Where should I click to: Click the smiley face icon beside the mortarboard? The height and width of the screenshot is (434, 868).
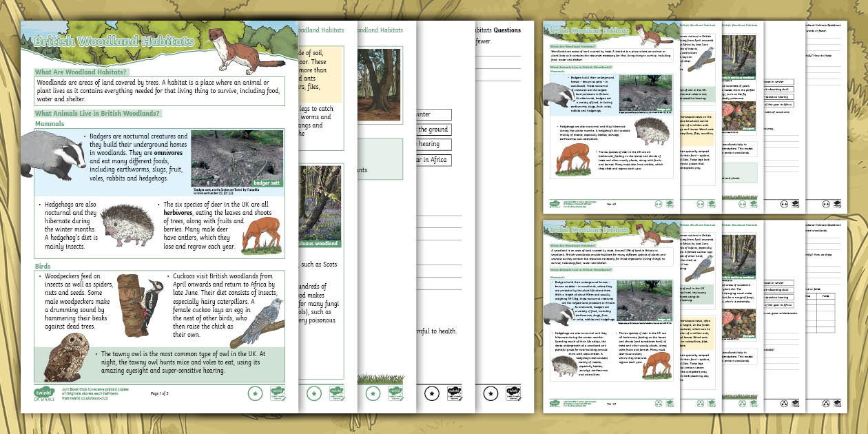point(784,203)
